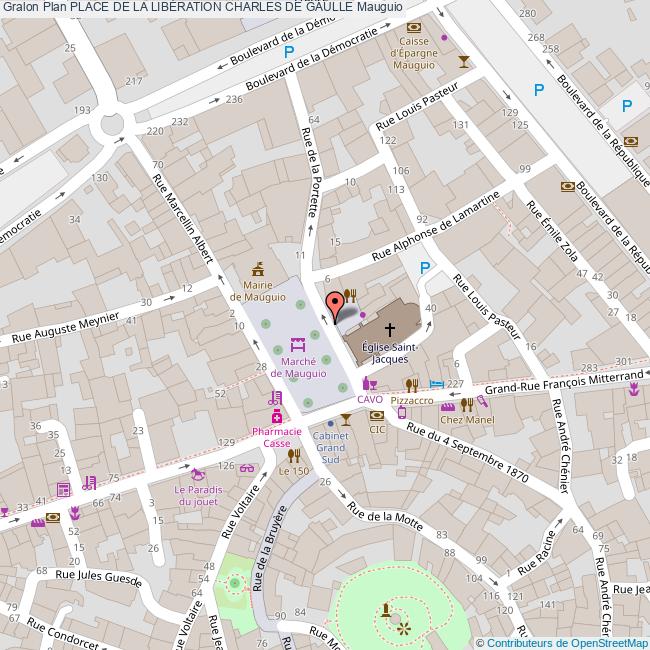Select the Le 150 restaurant icon
Image resolution: width=650 pixels, height=650 pixels.
pos(293,455)
